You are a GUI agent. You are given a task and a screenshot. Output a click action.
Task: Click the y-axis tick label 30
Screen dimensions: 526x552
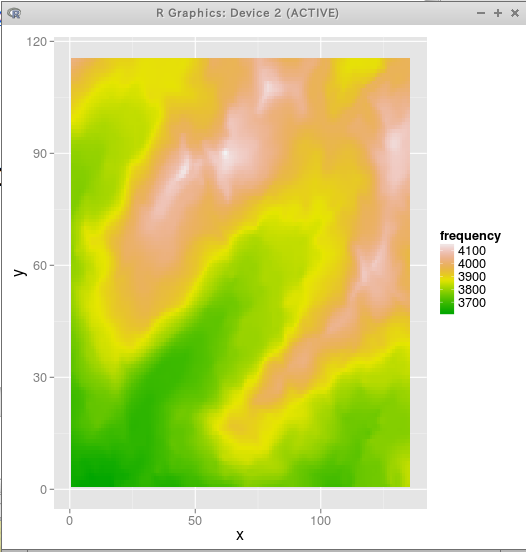click(x=40, y=378)
